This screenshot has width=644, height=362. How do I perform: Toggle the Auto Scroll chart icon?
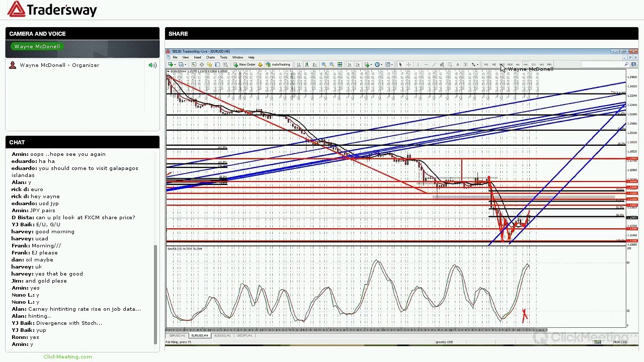(x=350, y=64)
